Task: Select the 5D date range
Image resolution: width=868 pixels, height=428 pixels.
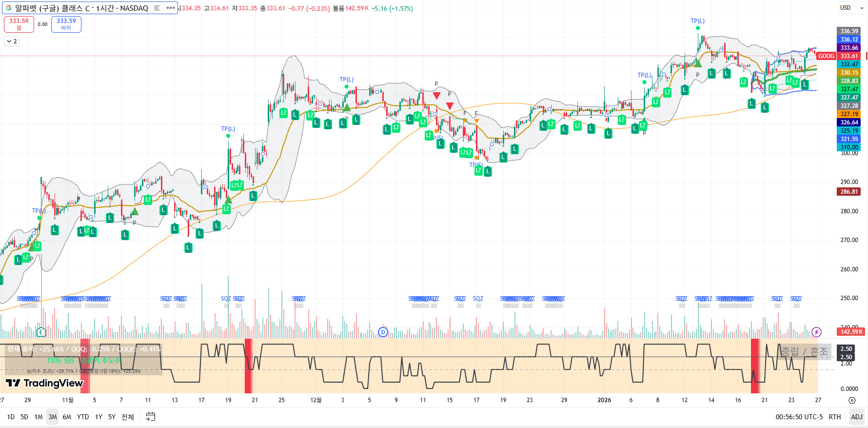Action: [x=24, y=417]
